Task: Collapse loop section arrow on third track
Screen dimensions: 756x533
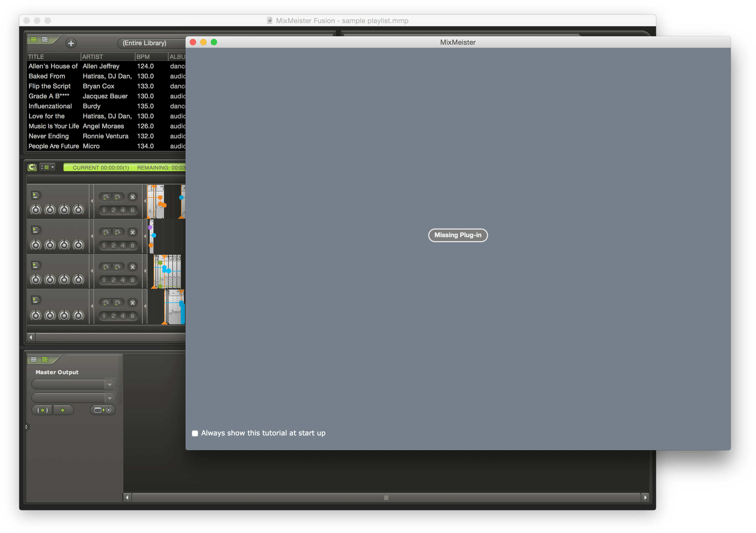Action: (145, 271)
